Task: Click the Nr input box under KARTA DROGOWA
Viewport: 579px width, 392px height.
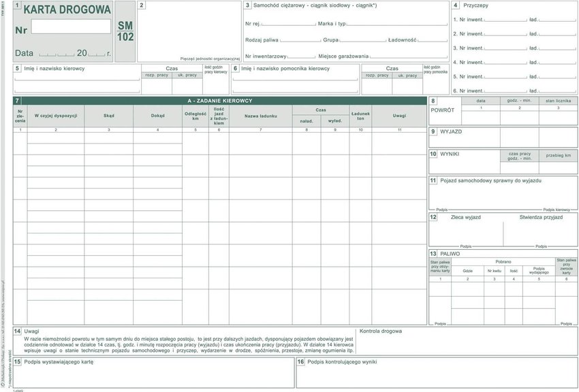Action: tap(71, 27)
